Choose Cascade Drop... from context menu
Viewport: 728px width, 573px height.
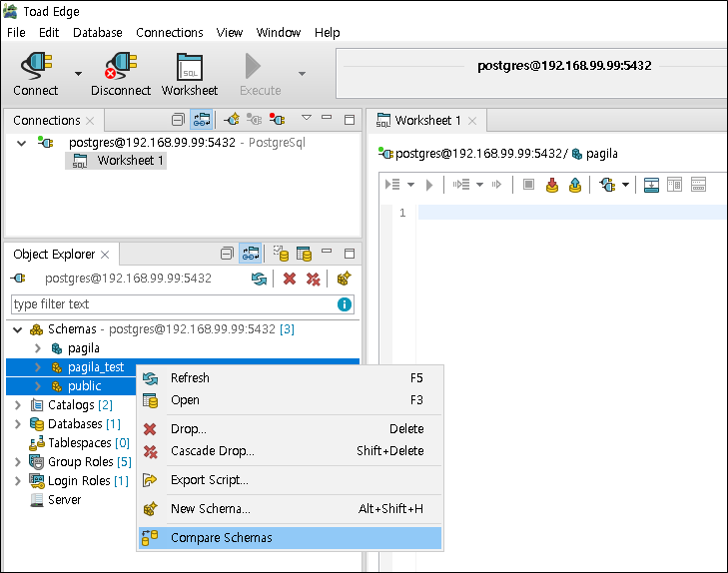tap(290, 451)
